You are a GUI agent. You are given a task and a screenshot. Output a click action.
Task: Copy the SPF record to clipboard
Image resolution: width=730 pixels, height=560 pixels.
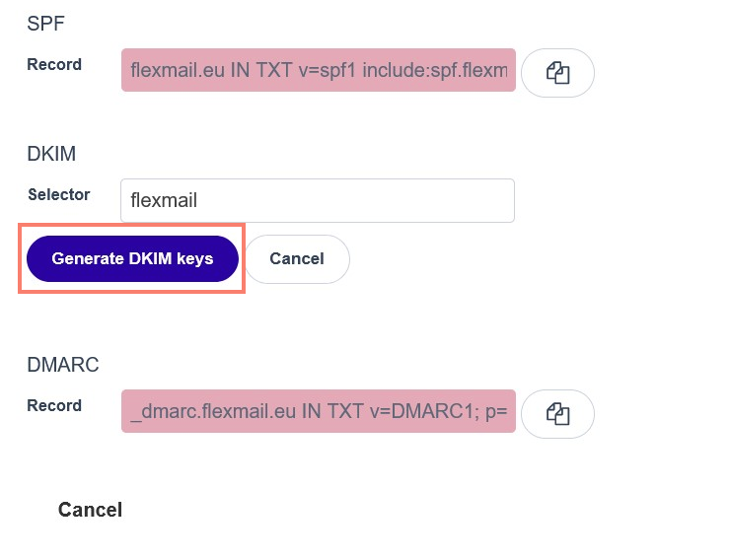point(557,72)
